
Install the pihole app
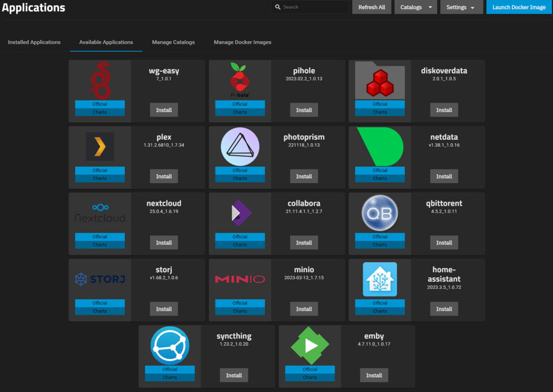click(304, 110)
